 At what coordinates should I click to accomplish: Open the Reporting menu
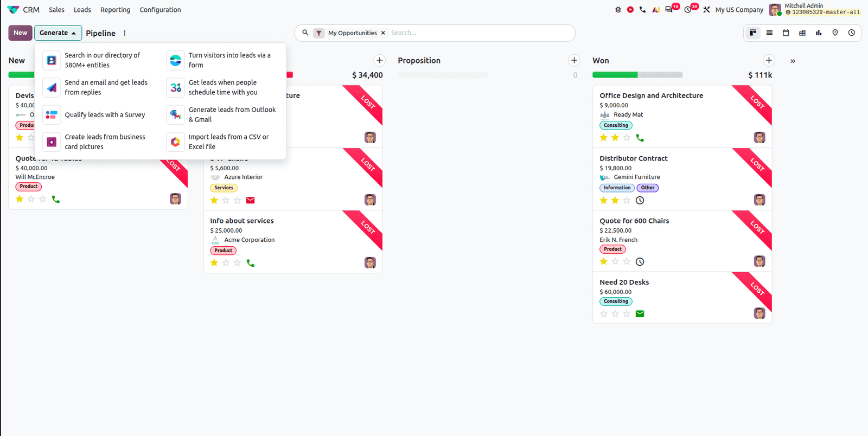click(x=115, y=10)
